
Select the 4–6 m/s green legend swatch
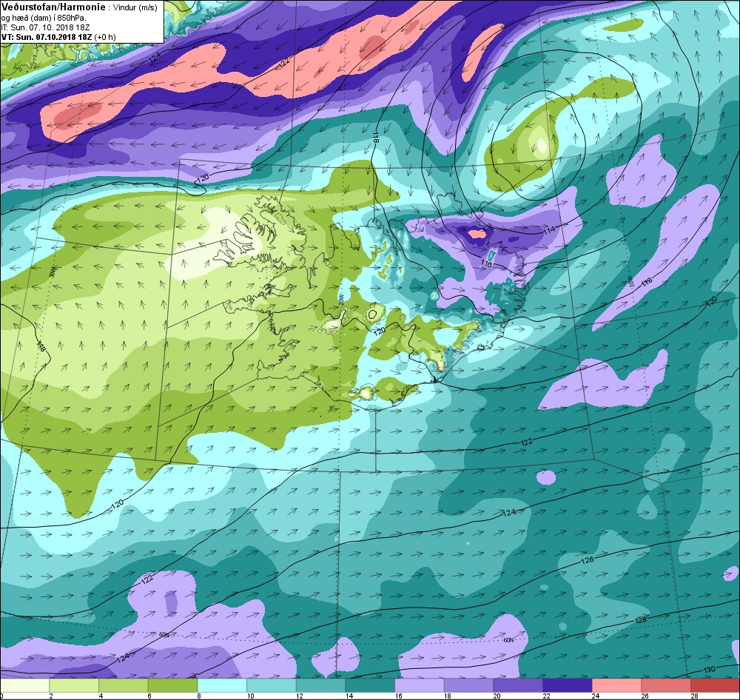point(123,685)
